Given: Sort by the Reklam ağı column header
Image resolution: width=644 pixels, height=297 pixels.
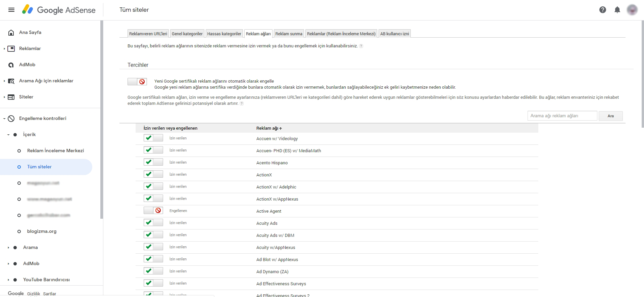Looking at the screenshot, I should (269, 128).
